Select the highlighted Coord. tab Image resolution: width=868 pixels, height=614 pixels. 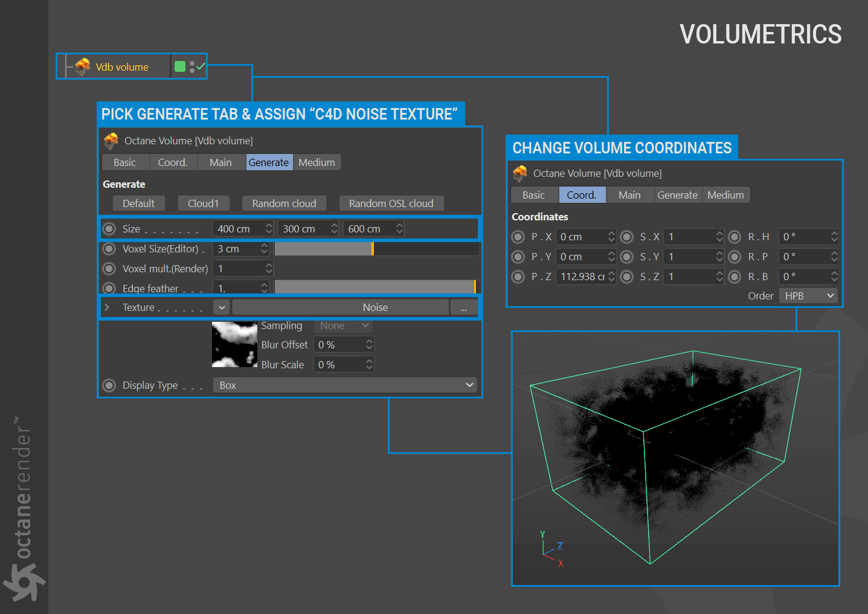coord(582,195)
